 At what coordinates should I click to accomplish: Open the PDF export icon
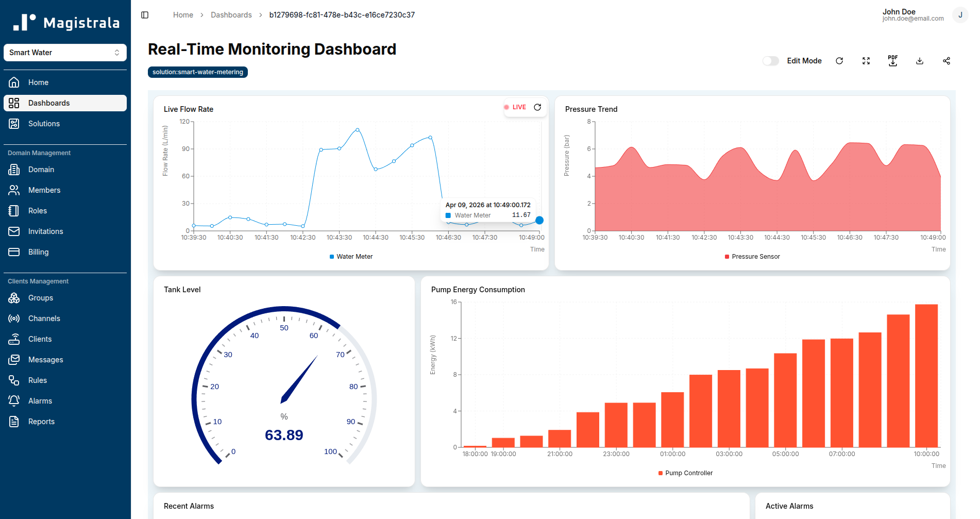tap(893, 60)
